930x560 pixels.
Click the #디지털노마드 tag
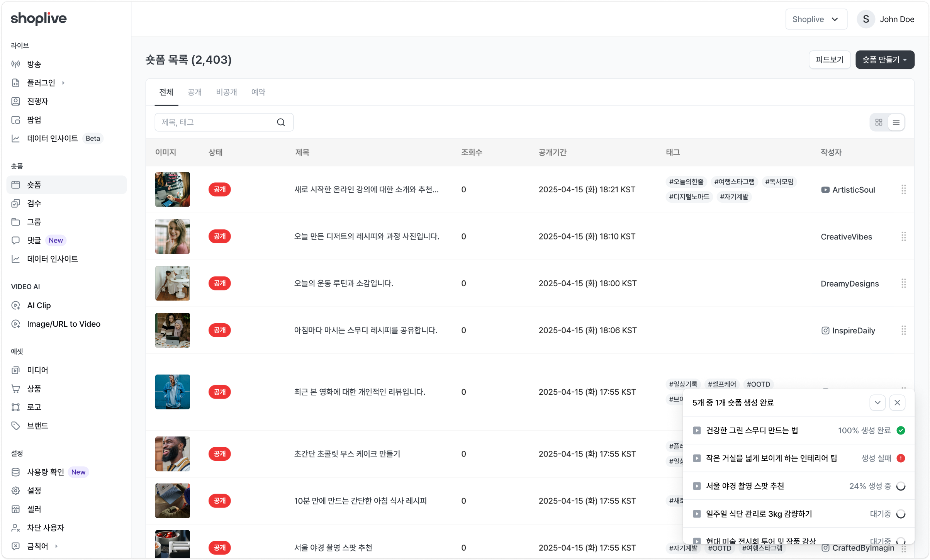689,197
